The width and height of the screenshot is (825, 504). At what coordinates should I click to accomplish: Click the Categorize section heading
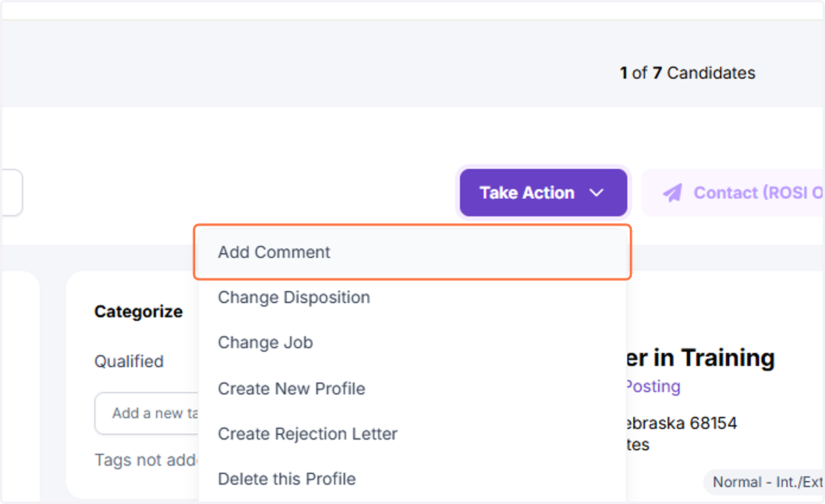pos(138,311)
